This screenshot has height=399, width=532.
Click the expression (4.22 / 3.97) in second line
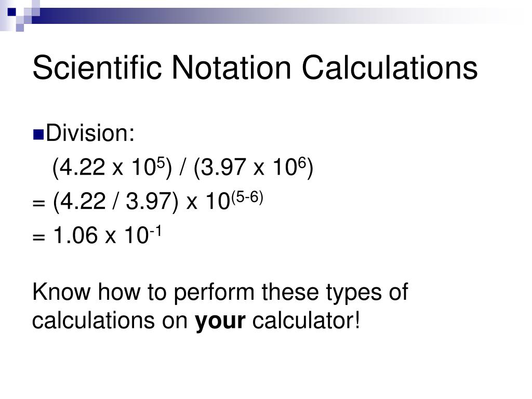tap(115, 202)
